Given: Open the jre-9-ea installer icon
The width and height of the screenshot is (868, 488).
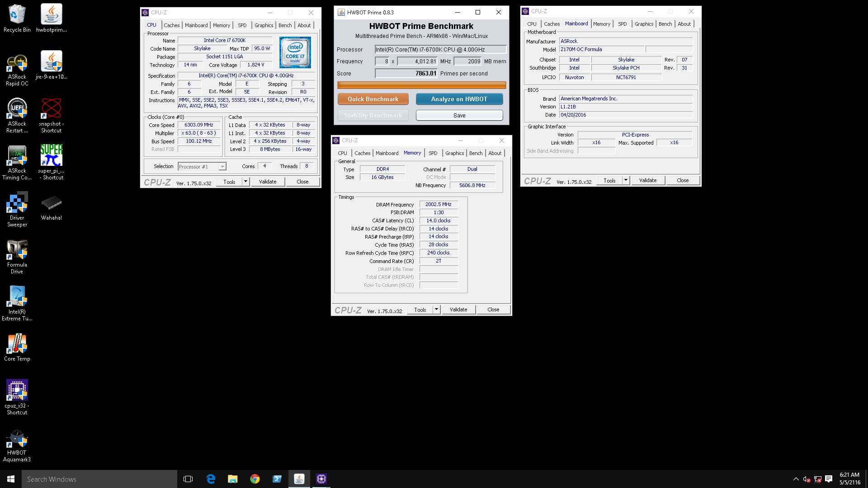Looking at the screenshot, I should click(x=52, y=66).
